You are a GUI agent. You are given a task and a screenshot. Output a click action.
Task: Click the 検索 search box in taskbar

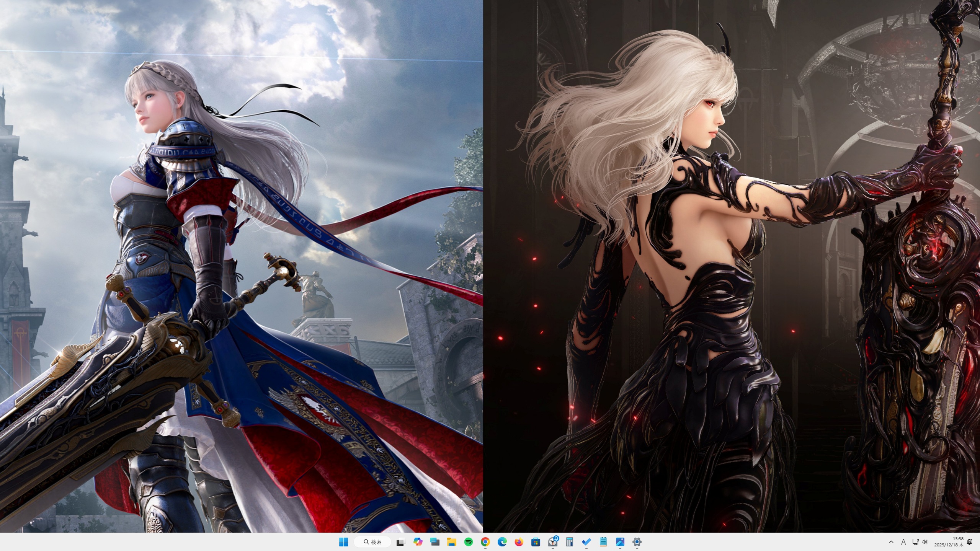(x=372, y=542)
